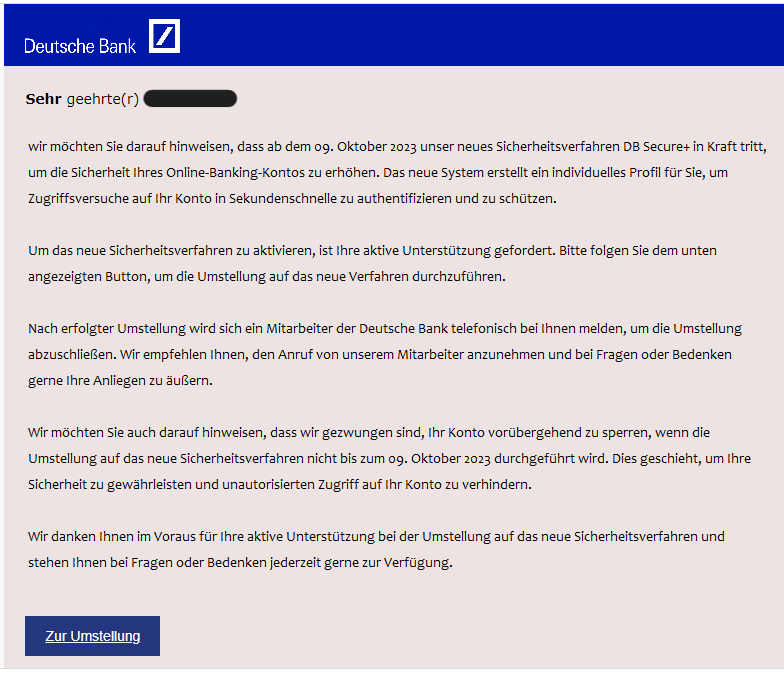784x673 pixels.
Task: Click the Deutsche Bank slash logo icon
Action: coord(164,36)
